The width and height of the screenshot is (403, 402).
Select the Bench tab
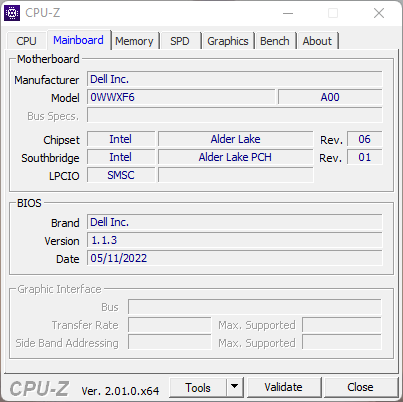click(x=275, y=41)
